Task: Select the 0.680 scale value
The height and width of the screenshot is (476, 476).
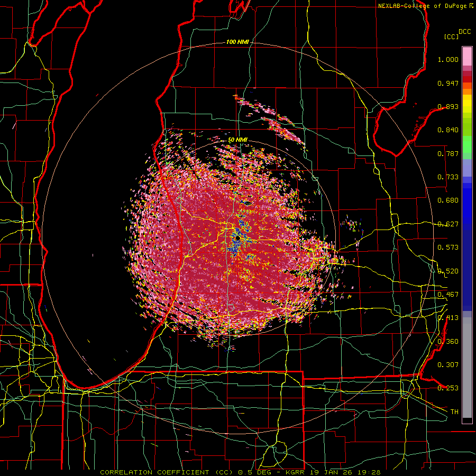Action: coord(448,200)
